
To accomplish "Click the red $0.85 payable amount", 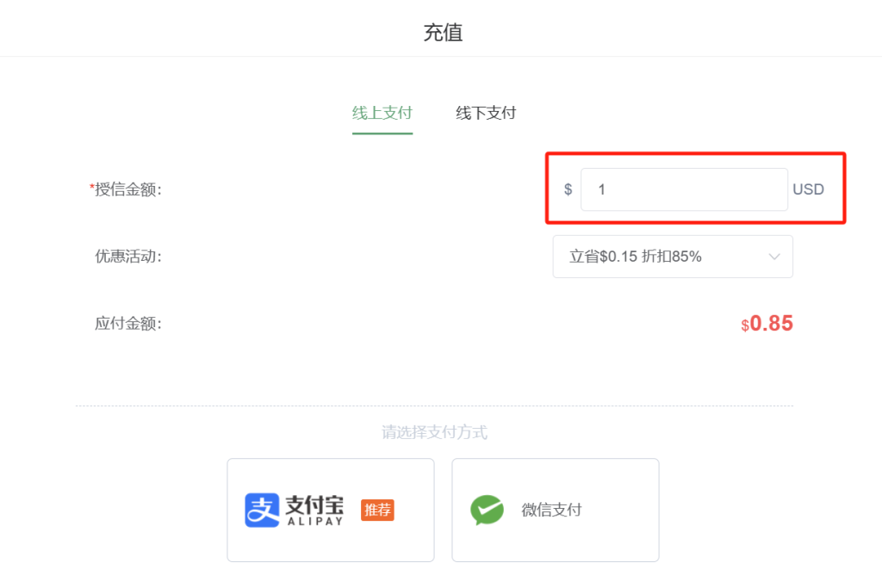I will pos(767,323).
